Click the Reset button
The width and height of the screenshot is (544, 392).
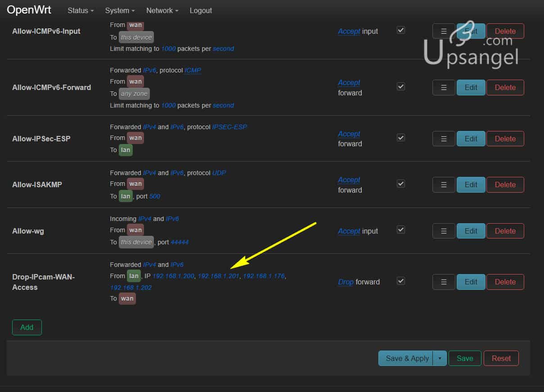(x=501, y=359)
